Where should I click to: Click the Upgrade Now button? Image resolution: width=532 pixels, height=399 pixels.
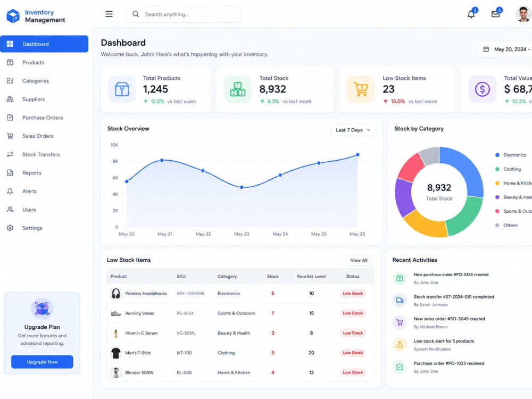pos(42,362)
